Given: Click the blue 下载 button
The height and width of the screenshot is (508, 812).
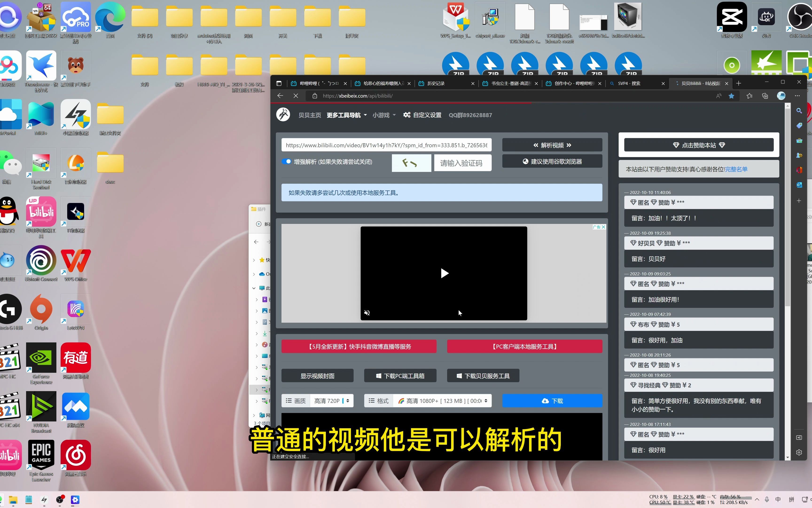Looking at the screenshot, I should click(x=552, y=401).
